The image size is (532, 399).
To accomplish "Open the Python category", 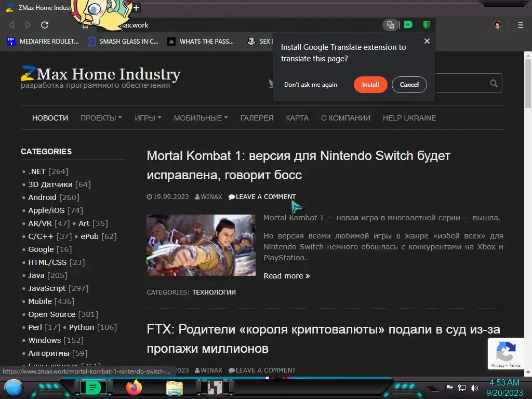I will pos(82,327).
